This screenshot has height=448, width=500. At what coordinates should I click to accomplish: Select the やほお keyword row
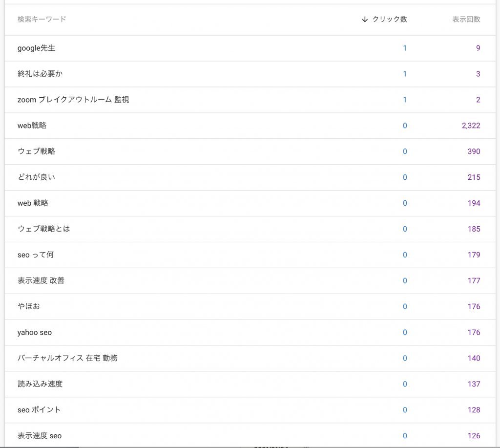coord(29,306)
